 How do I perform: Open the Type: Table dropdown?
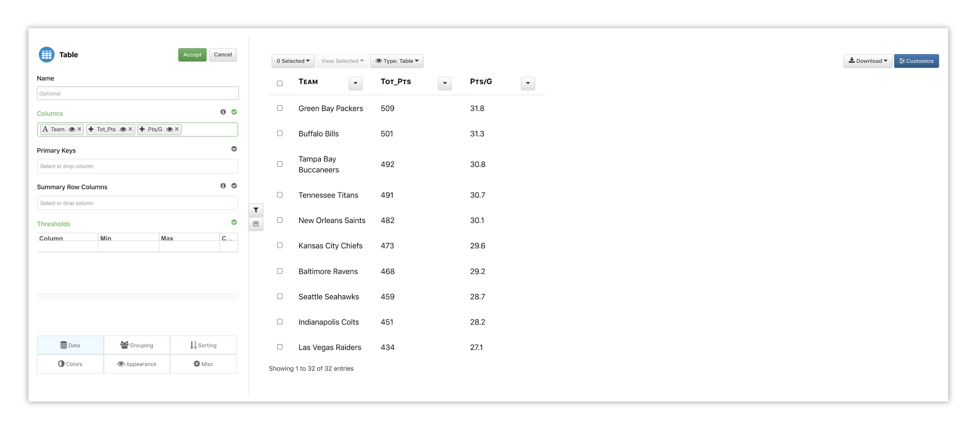pos(397,61)
